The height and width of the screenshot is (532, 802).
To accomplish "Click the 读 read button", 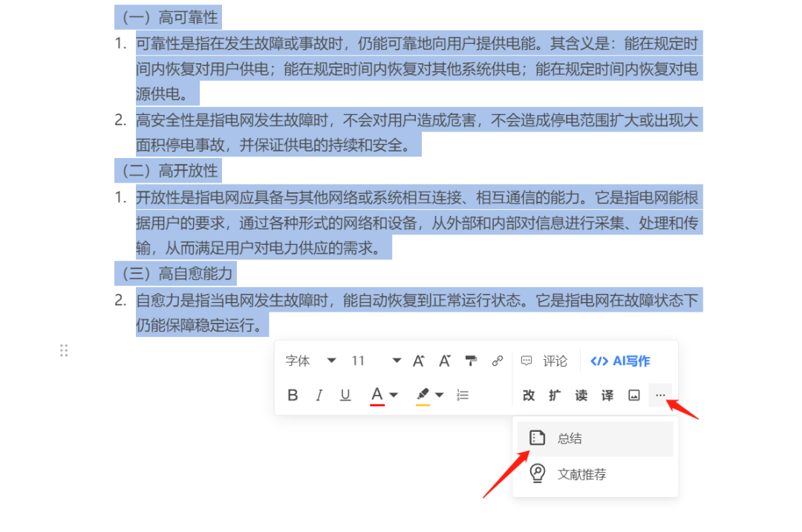I will tap(581, 395).
